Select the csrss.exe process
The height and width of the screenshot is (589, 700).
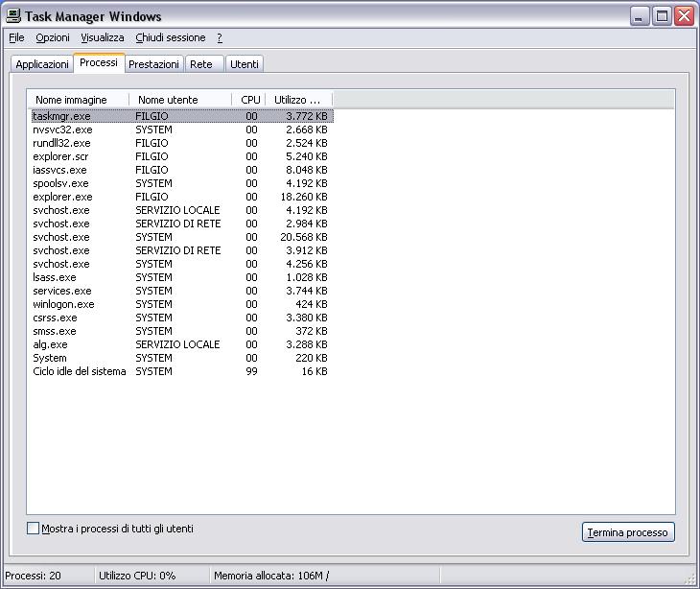182,318
